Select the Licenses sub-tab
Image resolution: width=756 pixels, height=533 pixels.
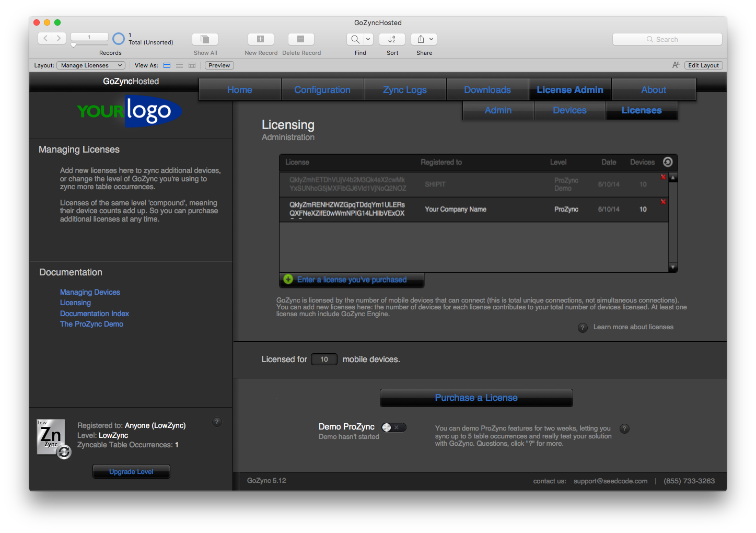coord(642,110)
